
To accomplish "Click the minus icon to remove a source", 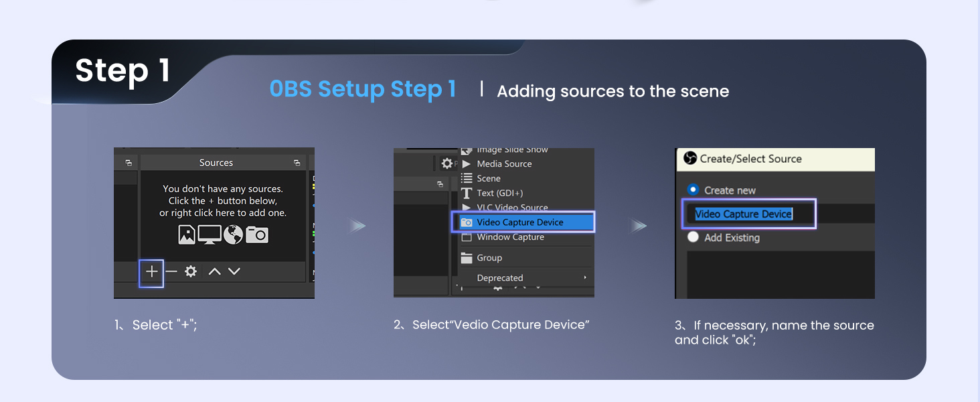I will 171,271.
